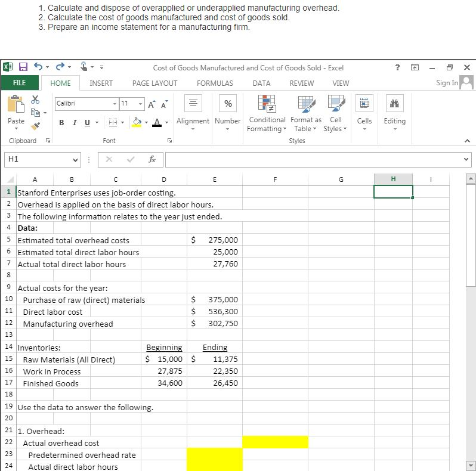The height and width of the screenshot is (471, 476).
Task: Select column E header
Action: (x=214, y=179)
